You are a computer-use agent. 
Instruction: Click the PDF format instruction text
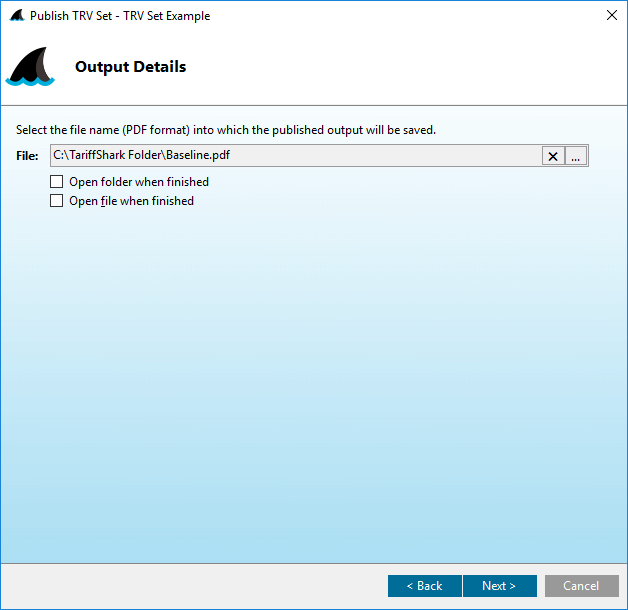[x=226, y=130]
